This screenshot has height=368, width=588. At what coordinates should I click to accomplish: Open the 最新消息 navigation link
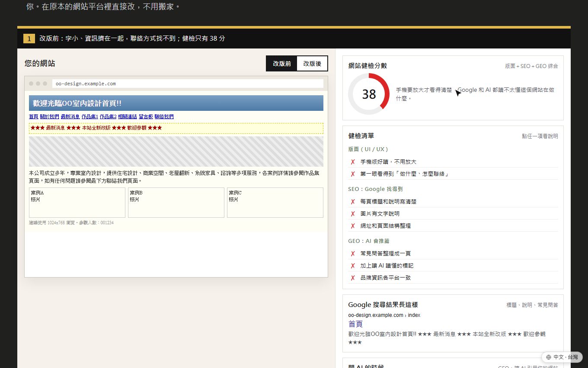pos(70,116)
